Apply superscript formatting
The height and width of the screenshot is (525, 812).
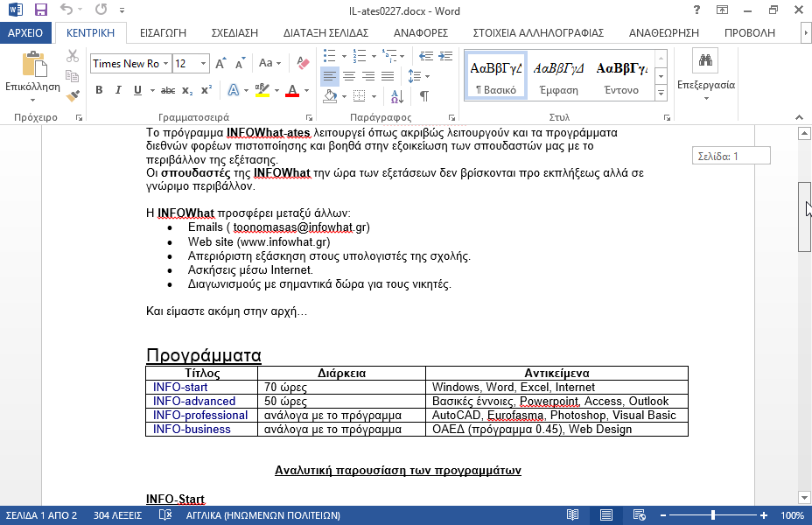coord(206,90)
